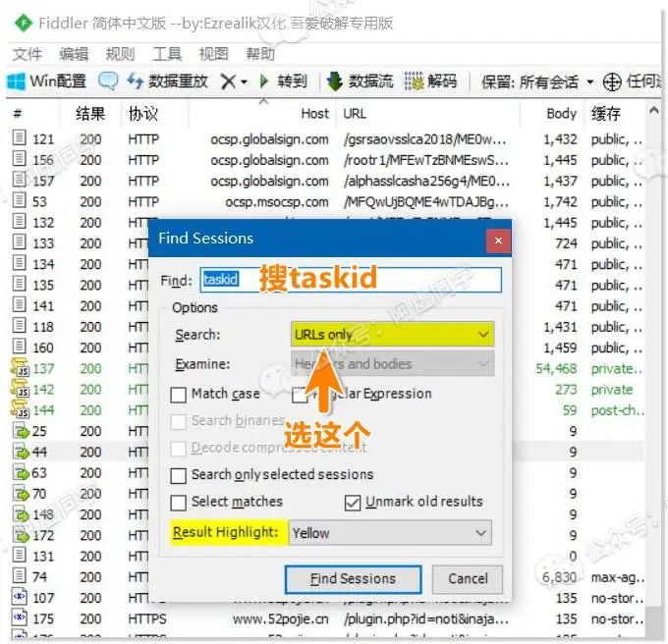Click the JS script icon of session 137
668x644 pixels.
[20, 367]
